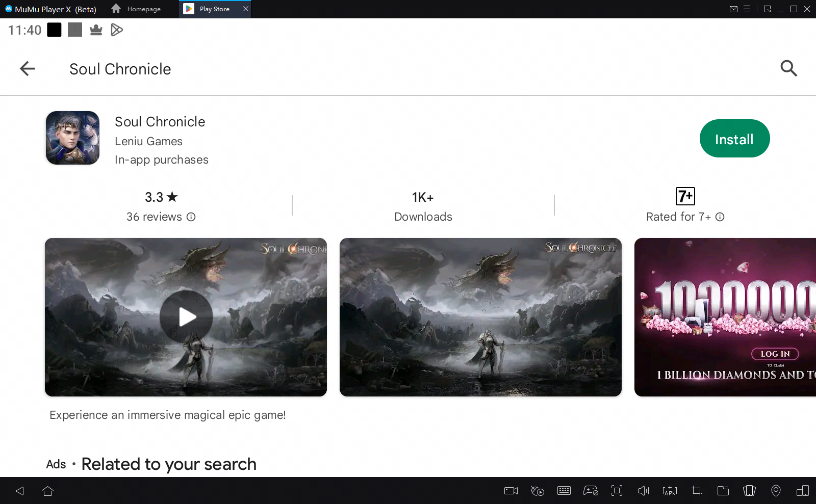Click the 3.3 star rating
Screen dimensions: 816x504
[161, 197]
